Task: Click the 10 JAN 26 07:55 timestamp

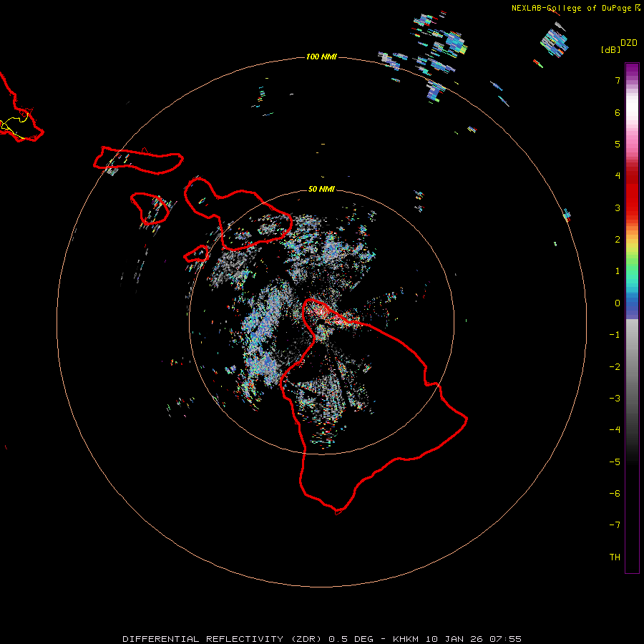Action: point(474,639)
